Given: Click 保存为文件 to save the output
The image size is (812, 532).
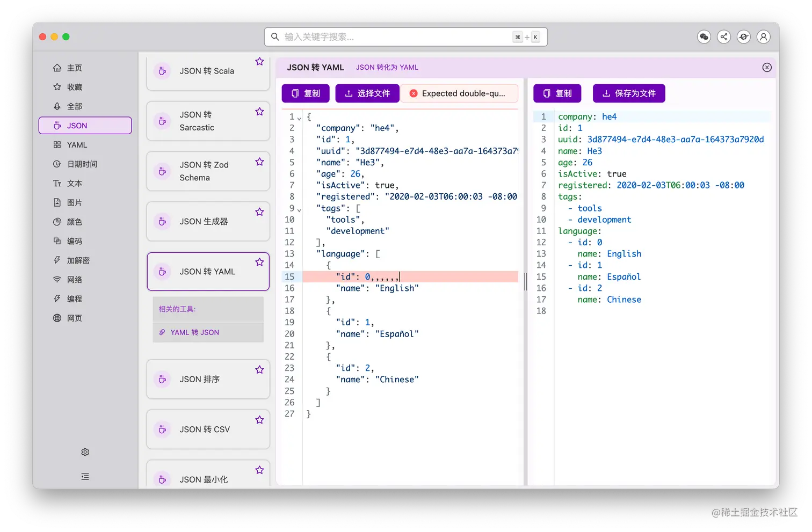Looking at the screenshot, I should [x=629, y=93].
